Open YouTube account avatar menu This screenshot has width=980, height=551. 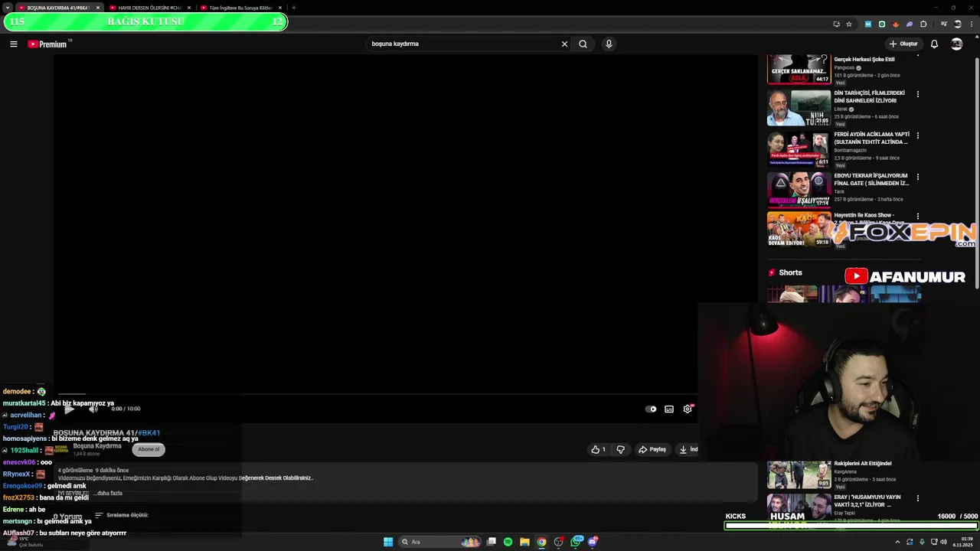[956, 44]
